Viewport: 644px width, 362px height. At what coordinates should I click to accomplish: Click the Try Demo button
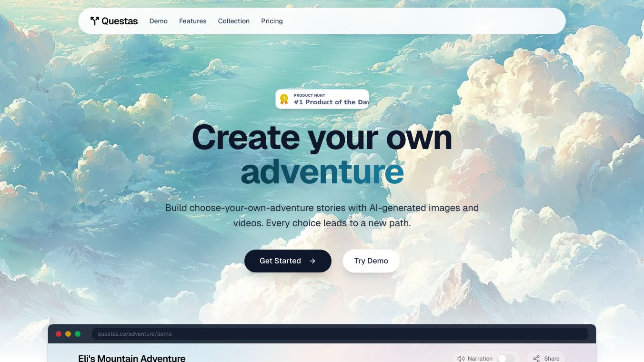pos(371,261)
